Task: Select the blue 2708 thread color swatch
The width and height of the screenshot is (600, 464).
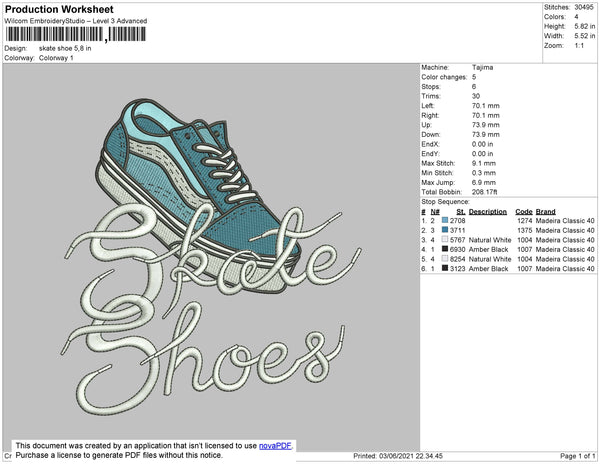Action: point(445,220)
